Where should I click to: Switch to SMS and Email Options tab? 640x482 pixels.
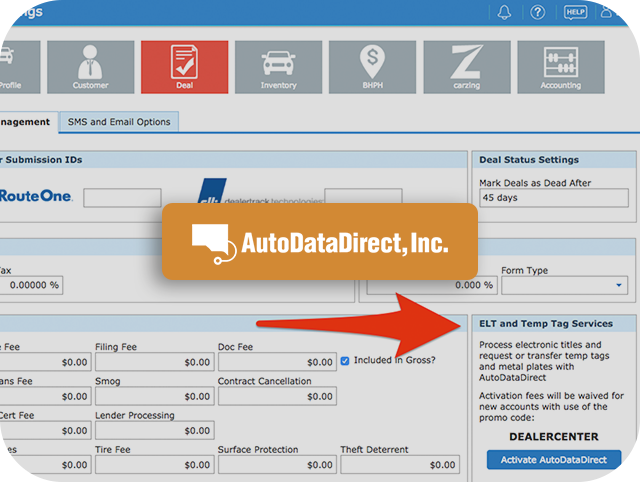click(x=119, y=122)
